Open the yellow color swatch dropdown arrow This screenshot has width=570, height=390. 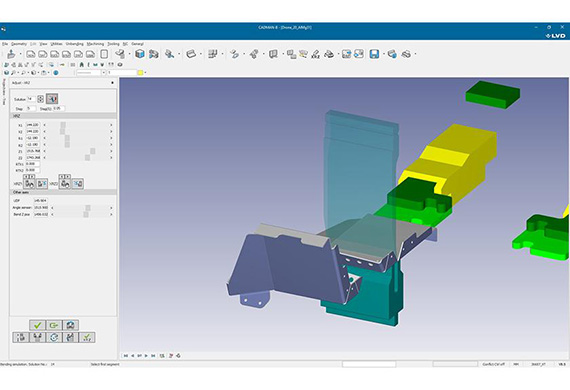point(145,73)
